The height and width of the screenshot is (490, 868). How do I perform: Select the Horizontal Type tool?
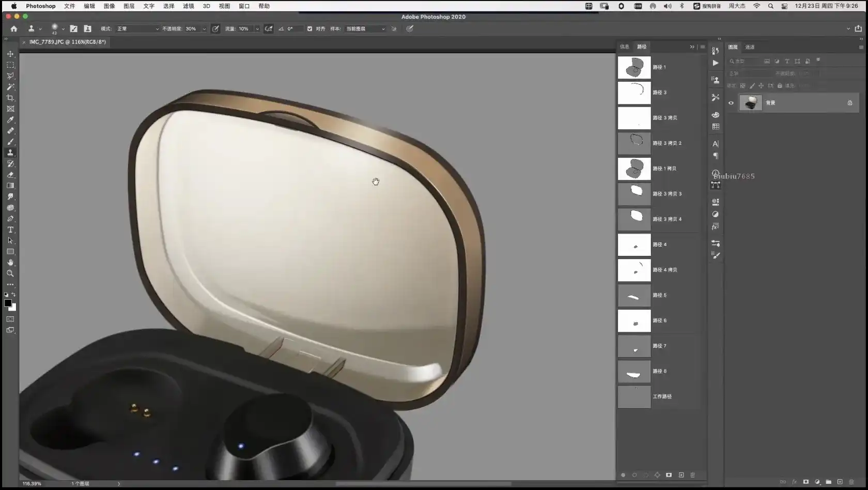[10, 229]
